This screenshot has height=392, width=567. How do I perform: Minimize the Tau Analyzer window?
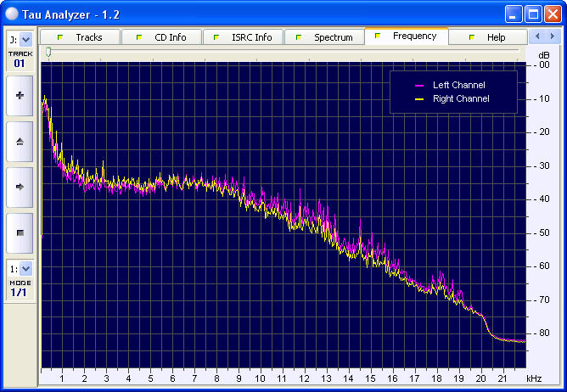pyautogui.click(x=514, y=14)
